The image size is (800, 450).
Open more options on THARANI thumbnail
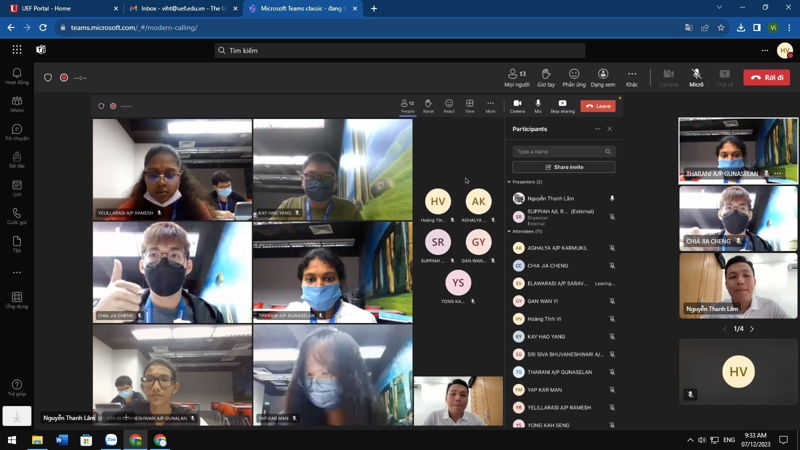coord(778,173)
